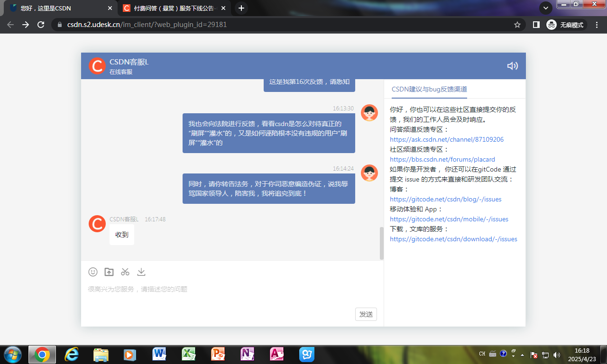
Task: Click the address bar URL
Action: pos(147,25)
